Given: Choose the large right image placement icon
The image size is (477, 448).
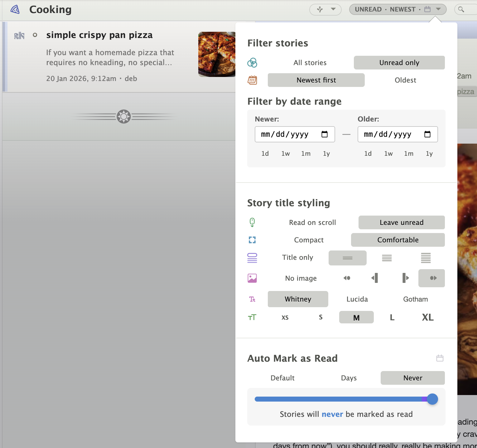Looking at the screenshot, I should 405,278.
